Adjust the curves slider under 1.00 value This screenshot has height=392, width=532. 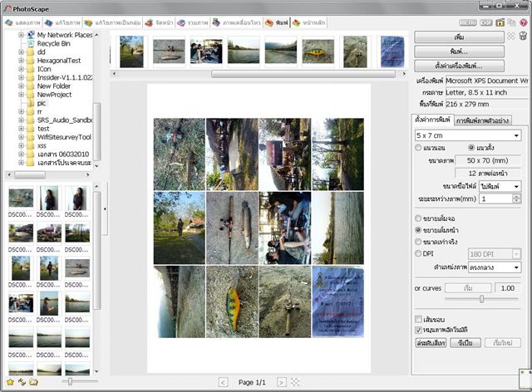point(481,299)
